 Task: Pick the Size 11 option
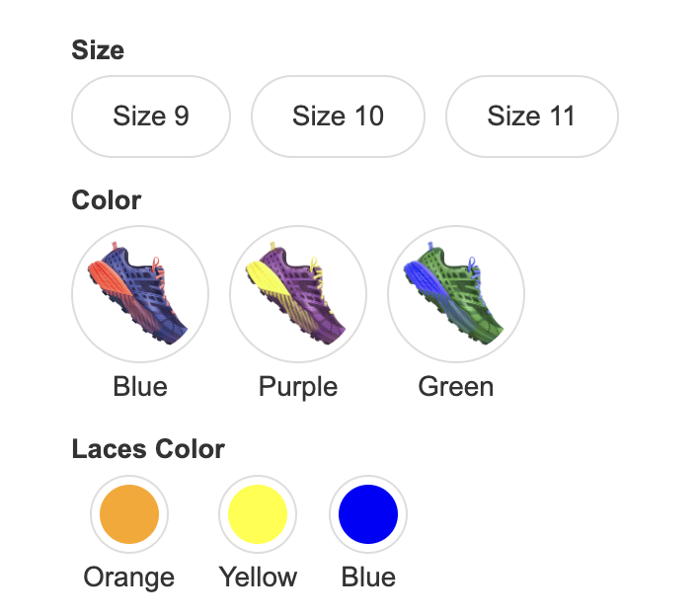[532, 116]
